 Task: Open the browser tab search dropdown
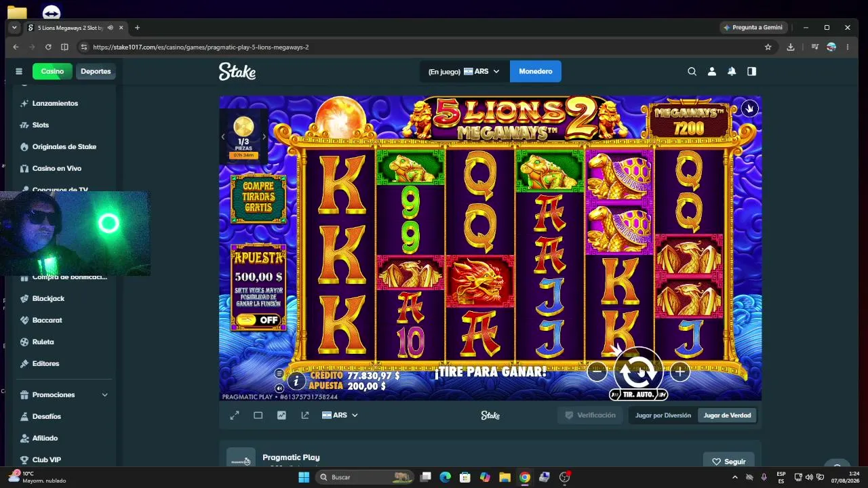pos(14,28)
